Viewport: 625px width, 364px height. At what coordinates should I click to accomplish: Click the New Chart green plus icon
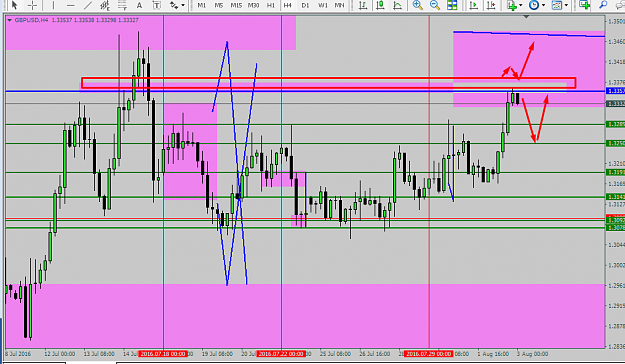(x=585, y=5)
